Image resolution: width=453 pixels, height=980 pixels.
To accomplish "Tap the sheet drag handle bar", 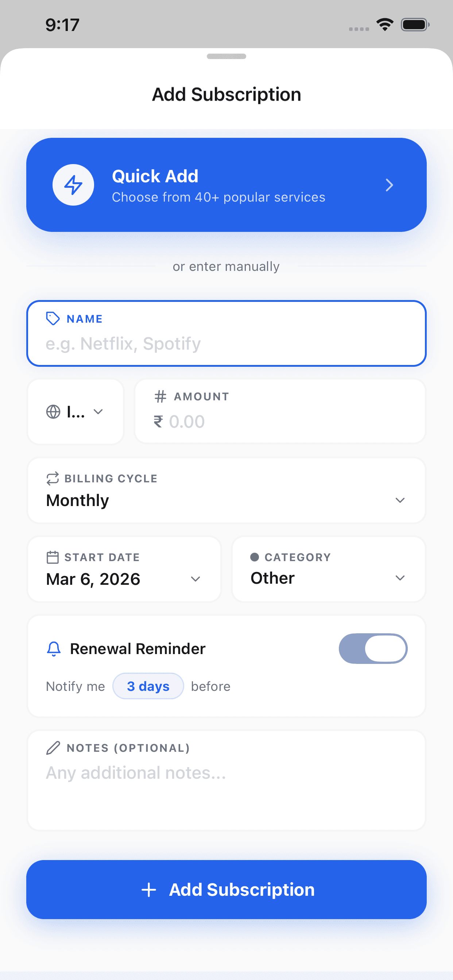I will (x=226, y=56).
